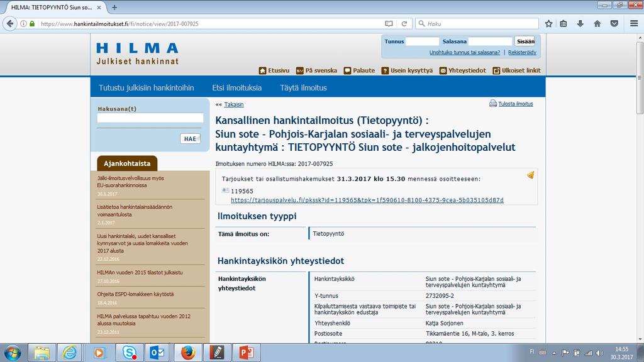Open the Windows Start menu
644x362 pixels.
(x=13, y=353)
